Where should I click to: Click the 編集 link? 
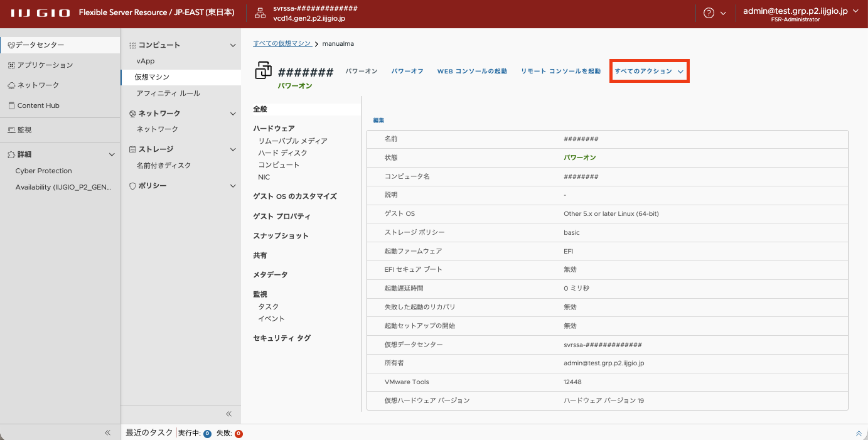[x=378, y=120]
